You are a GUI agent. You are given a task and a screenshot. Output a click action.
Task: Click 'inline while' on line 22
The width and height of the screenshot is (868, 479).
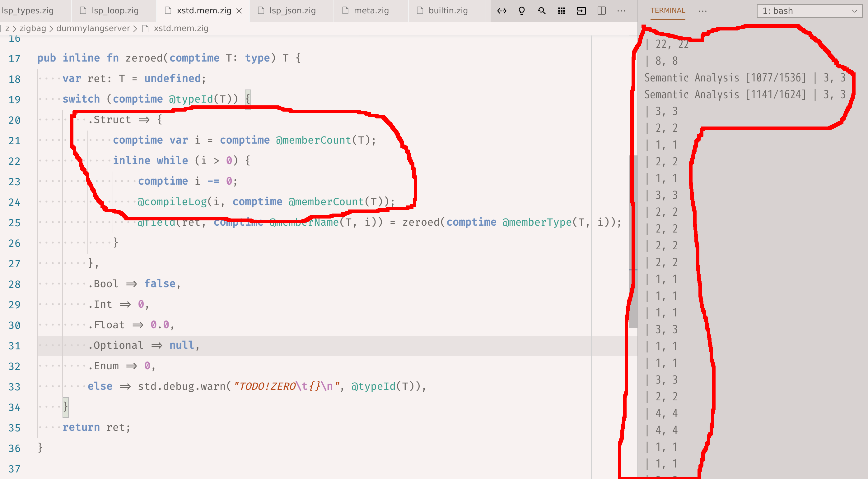pyautogui.click(x=150, y=160)
